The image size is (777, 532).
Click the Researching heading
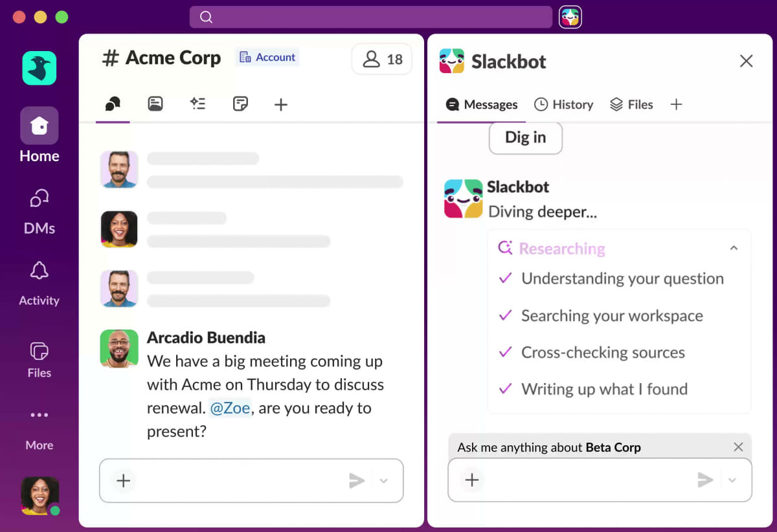(562, 249)
